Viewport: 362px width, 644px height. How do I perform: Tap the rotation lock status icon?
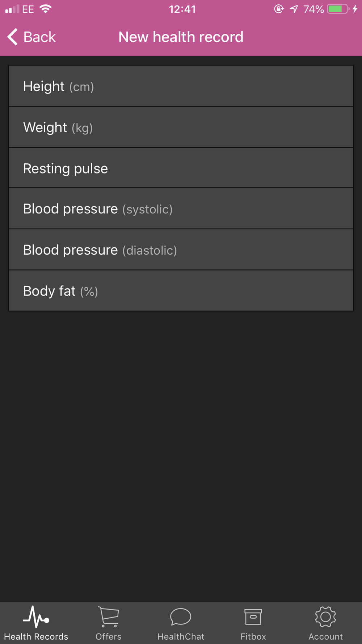(x=279, y=9)
